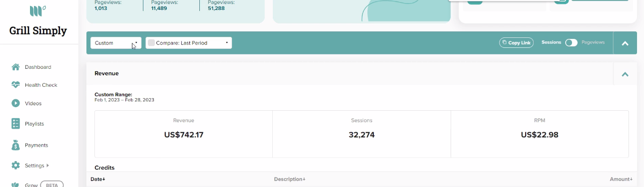The image size is (644, 187).
Task: Check the Compare: Last Period checkbox
Action: (151, 43)
